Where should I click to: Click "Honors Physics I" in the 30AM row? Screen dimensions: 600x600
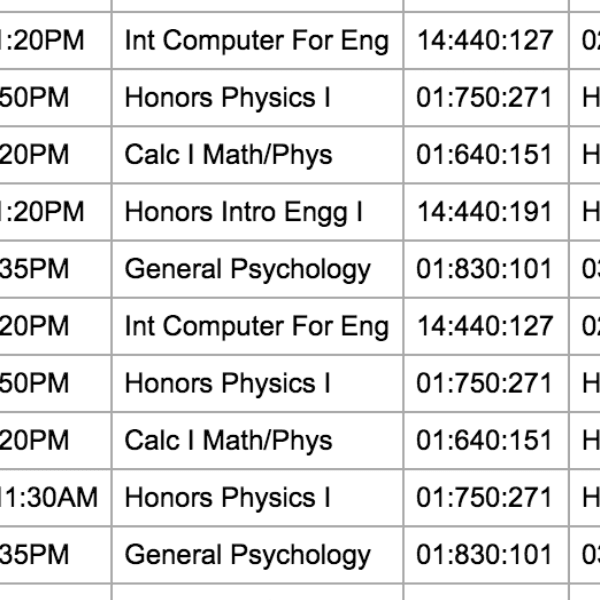(x=228, y=498)
